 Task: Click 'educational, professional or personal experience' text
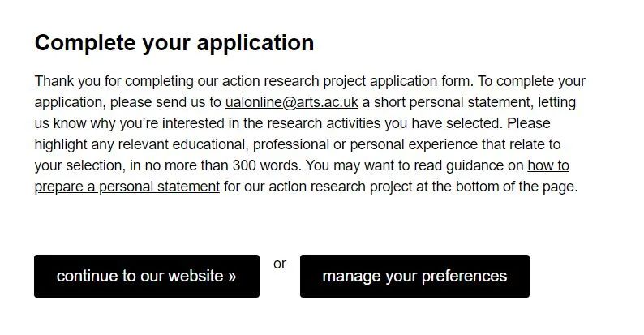coord(316,144)
